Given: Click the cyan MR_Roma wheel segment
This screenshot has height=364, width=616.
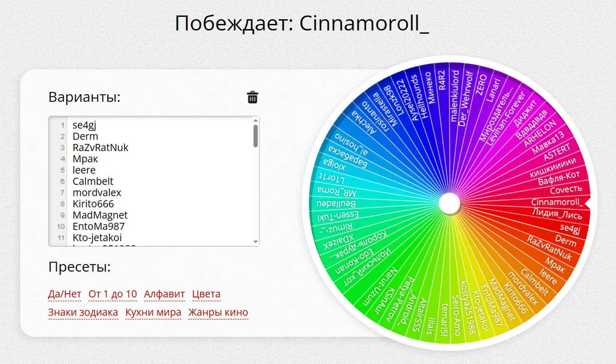Looking at the screenshot, I should 337,191.
